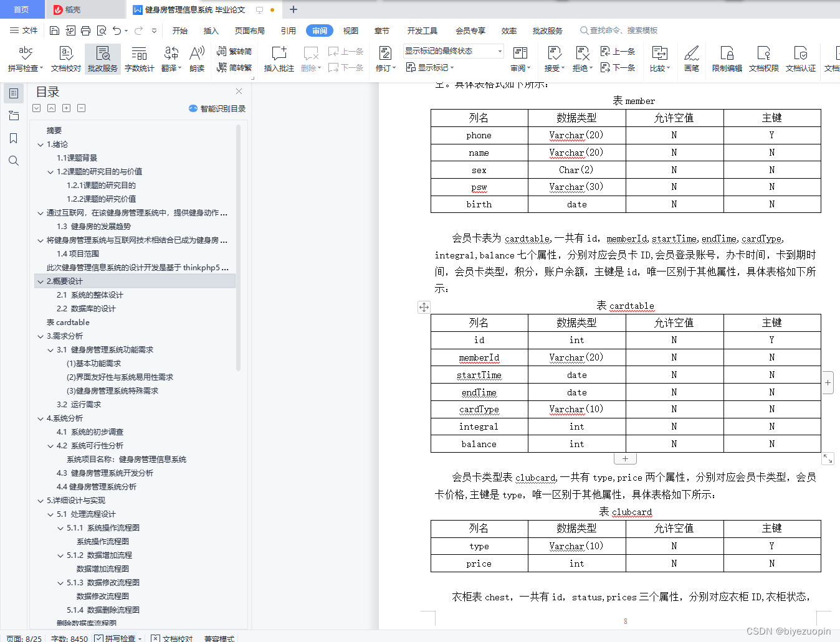Screen dimensions: 840x642
Task: Collapse the 2.概要设计 outline node
Action: [x=41, y=281]
